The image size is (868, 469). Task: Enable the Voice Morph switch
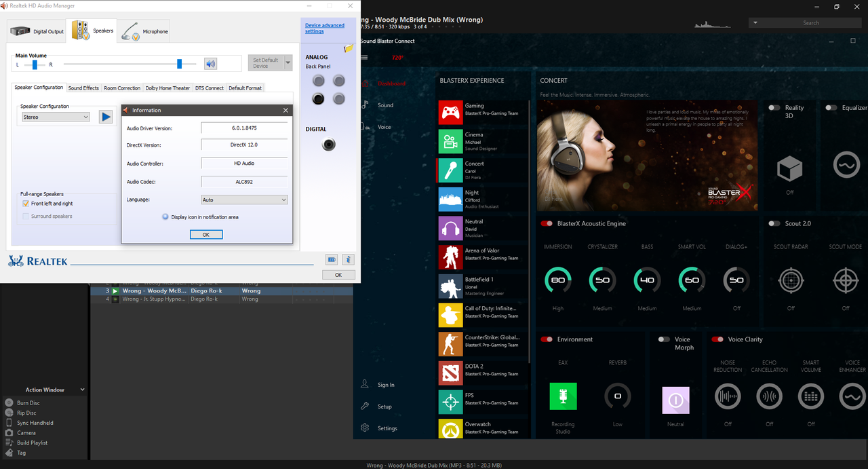click(x=664, y=339)
